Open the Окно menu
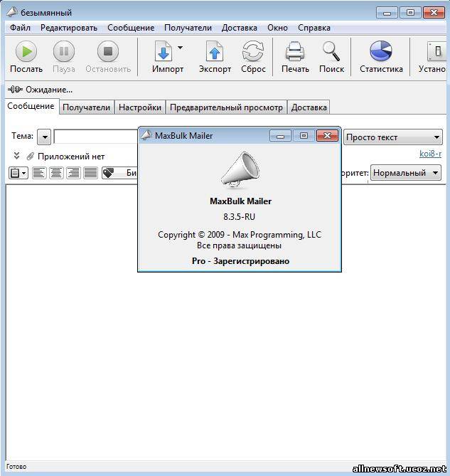This screenshot has width=450, height=476. (277, 28)
